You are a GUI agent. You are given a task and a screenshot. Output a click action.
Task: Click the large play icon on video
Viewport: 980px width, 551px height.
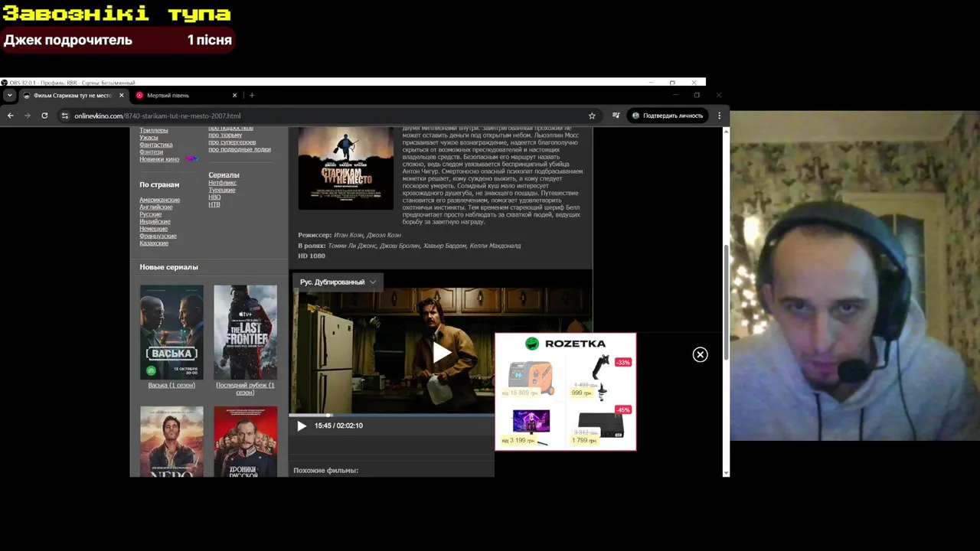point(441,352)
